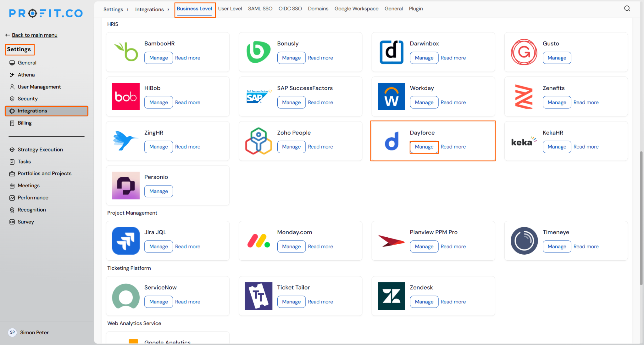
Task: Click the Profit.co logo
Action: tap(46, 13)
